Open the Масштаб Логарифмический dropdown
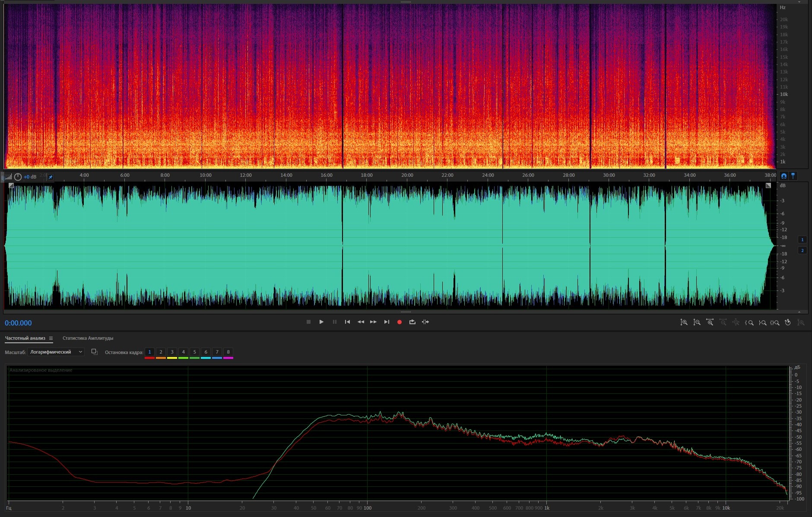 pyautogui.click(x=56, y=352)
